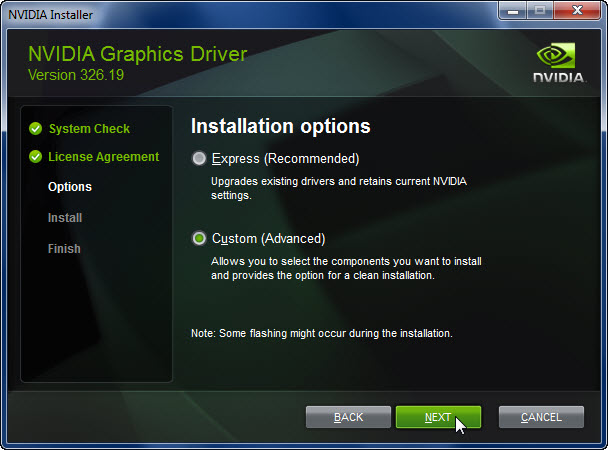Close the NVIDIA Installer window
The height and width of the screenshot is (450, 608).
pos(577,10)
